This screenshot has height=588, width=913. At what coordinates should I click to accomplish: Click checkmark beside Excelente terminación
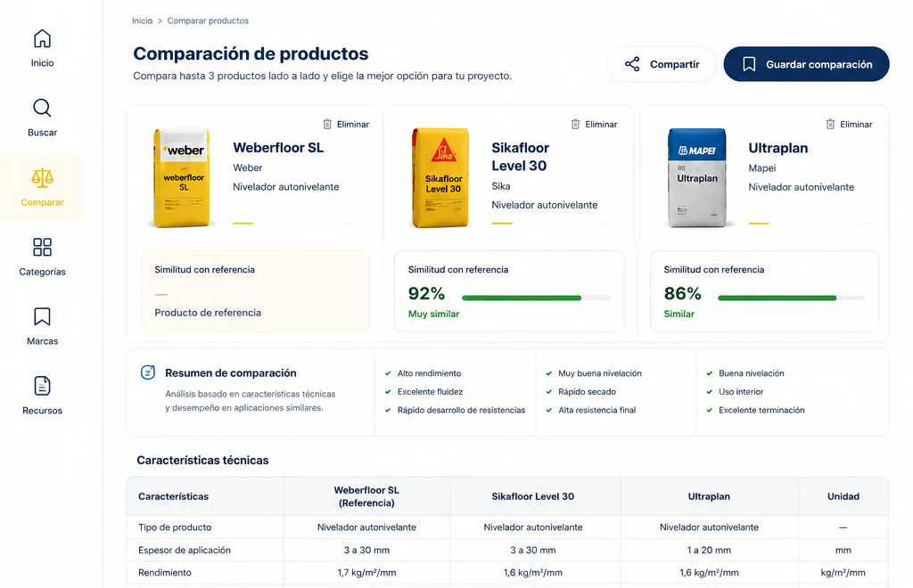709,410
